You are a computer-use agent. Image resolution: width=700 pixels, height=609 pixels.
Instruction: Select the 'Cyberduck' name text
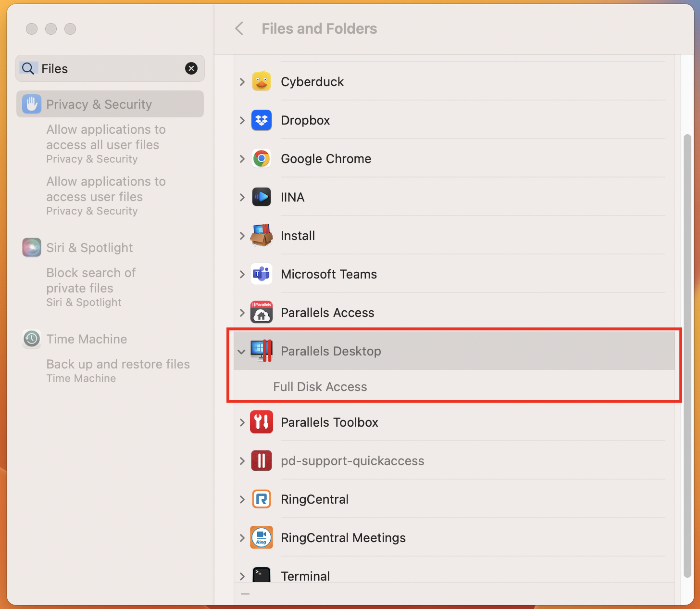[x=312, y=82]
